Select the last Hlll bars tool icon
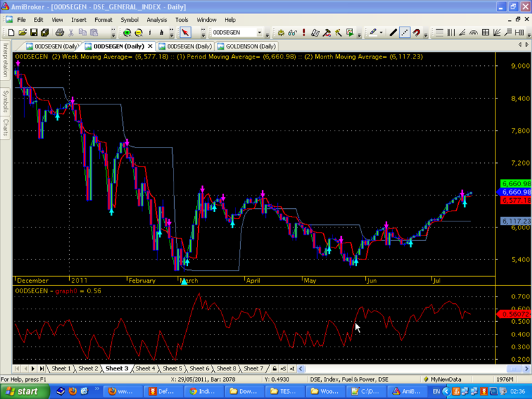 click(x=520, y=33)
